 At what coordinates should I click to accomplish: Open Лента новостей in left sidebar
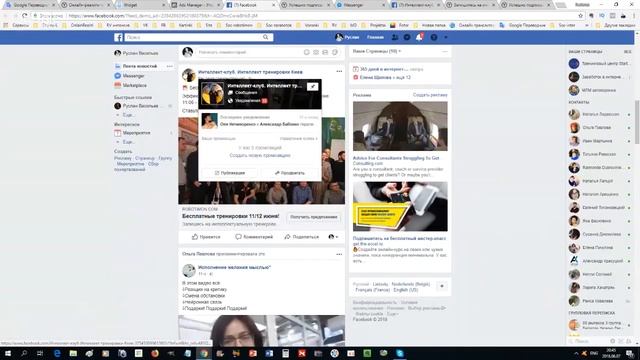[140, 66]
